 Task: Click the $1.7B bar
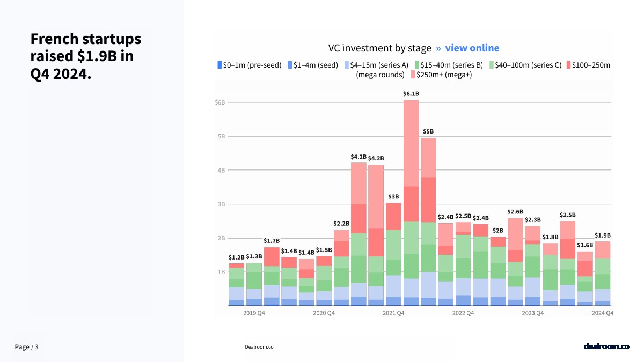pyautogui.click(x=272, y=276)
